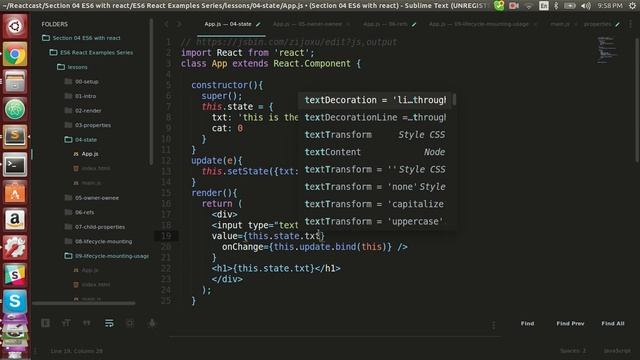
Task: Open App.js under 04-state folder
Action: (x=86, y=154)
